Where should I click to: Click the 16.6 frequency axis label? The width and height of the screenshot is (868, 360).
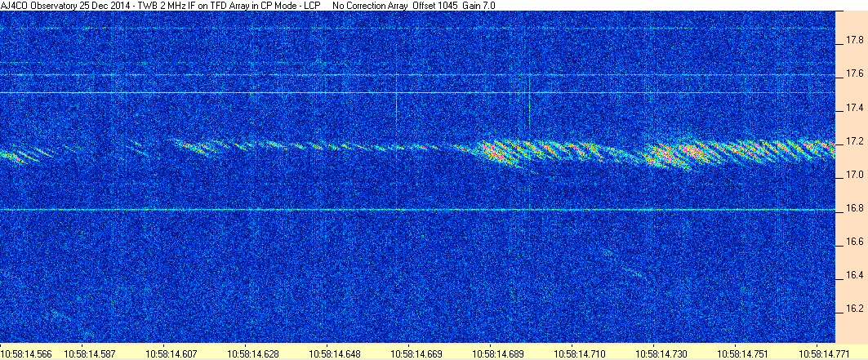855,242
